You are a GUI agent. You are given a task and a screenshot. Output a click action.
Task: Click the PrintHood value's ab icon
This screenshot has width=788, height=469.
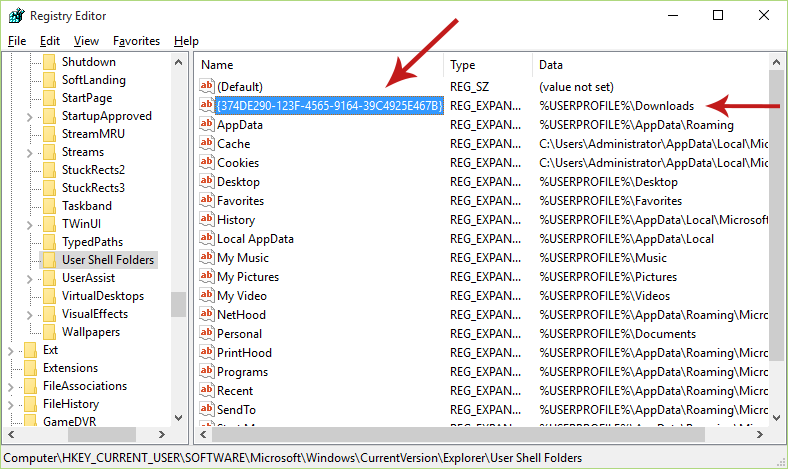tap(207, 352)
